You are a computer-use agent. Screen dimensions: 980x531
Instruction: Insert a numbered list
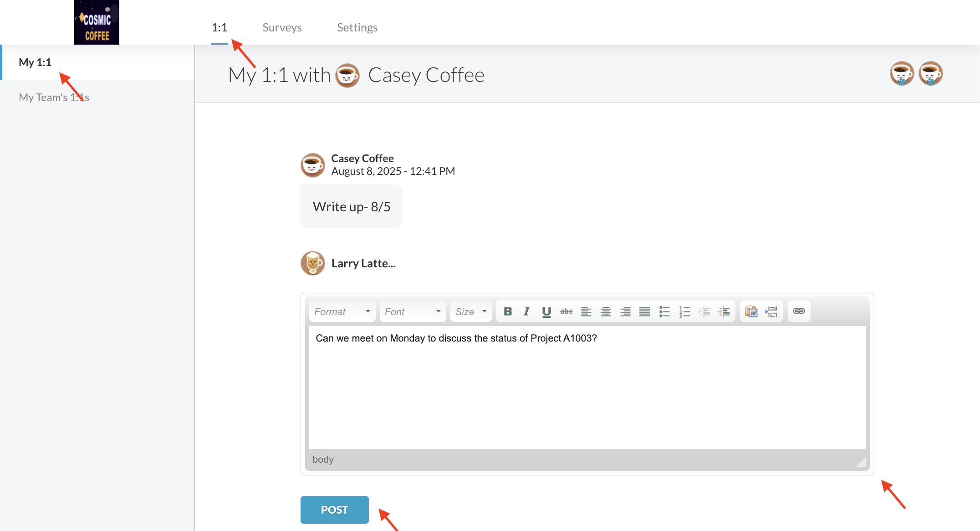point(684,311)
